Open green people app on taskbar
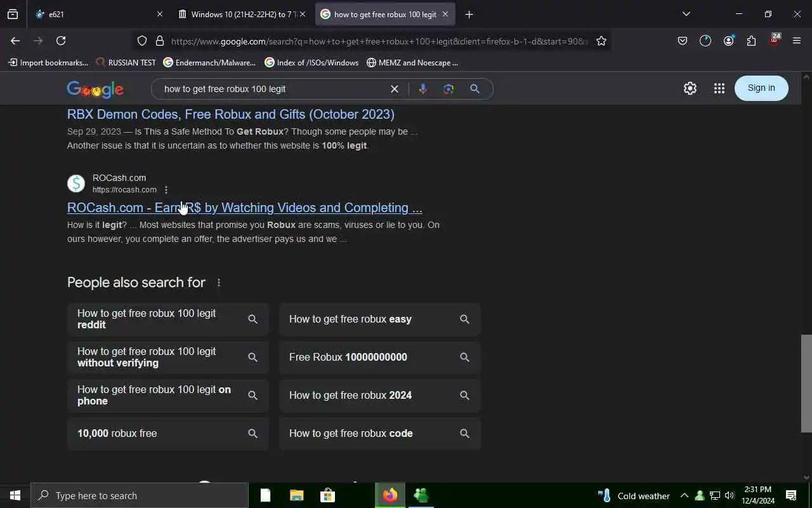 coord(421,495)
